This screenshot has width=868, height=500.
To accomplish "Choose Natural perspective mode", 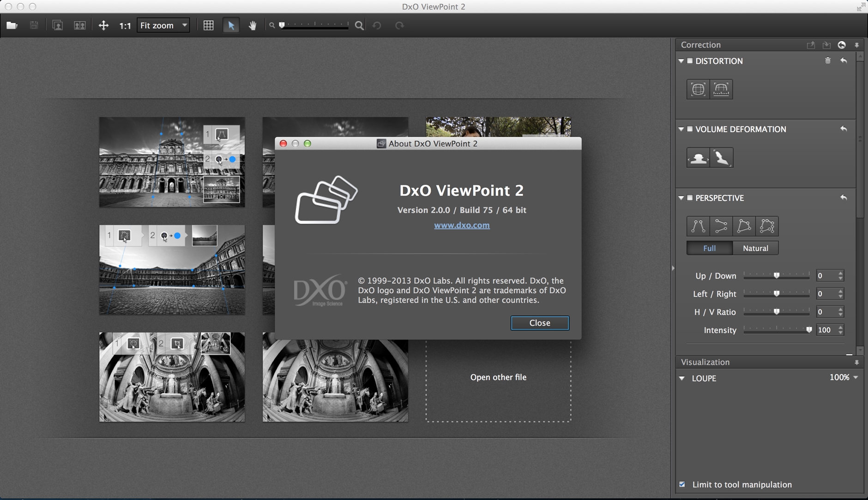I will tap(755, 248).
